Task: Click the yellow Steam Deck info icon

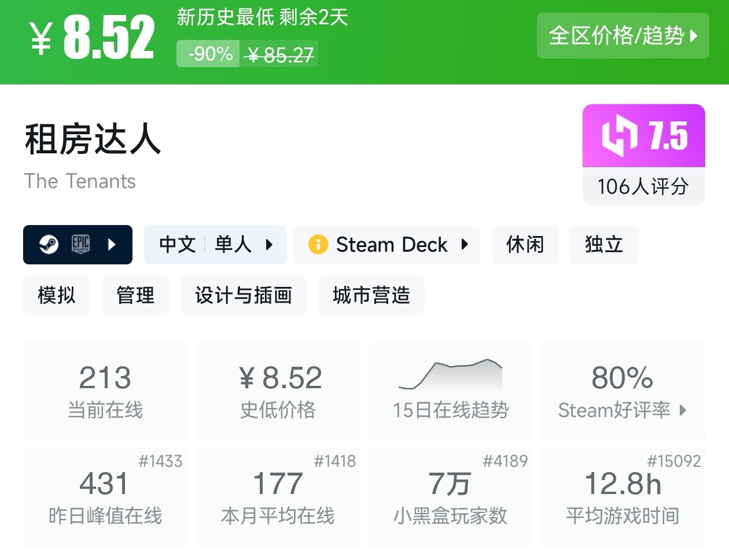Action: click(318, 245)
